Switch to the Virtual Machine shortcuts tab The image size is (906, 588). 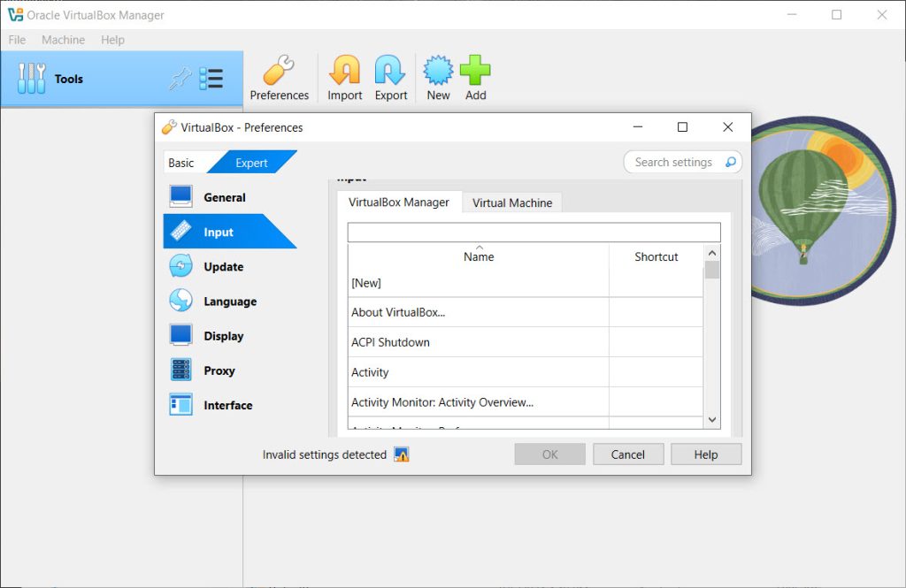click(x=512, y=202)
